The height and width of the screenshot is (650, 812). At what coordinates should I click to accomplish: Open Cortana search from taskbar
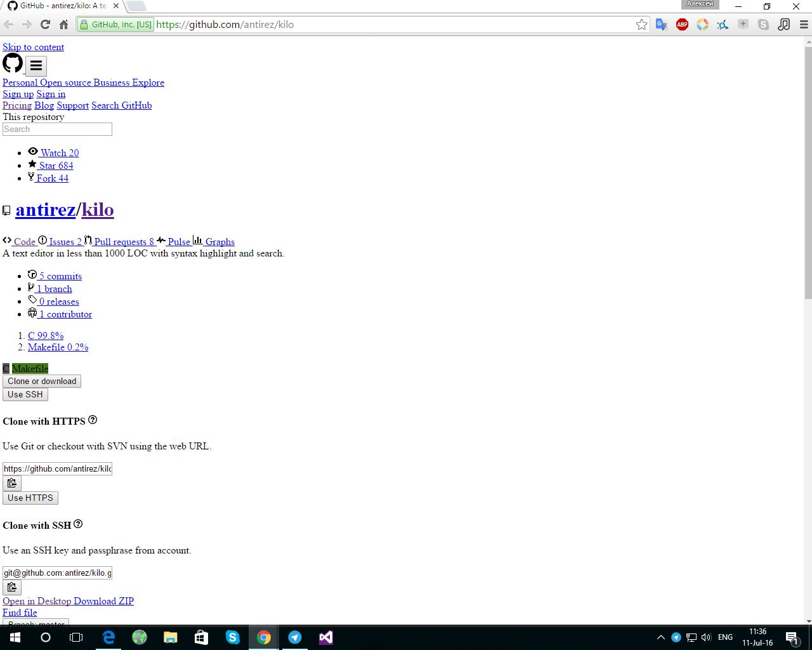click(x=46, y=637)
